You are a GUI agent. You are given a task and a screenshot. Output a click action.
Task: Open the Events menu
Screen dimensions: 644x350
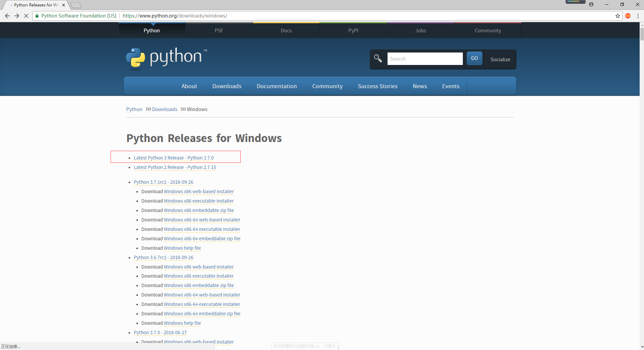(x=451, y=86)
